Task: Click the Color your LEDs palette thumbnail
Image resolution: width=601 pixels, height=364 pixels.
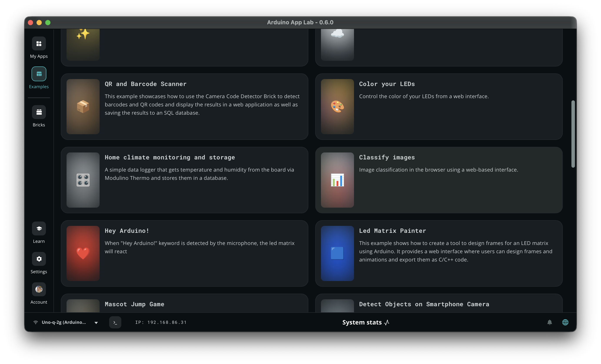Action: [337, 107]
